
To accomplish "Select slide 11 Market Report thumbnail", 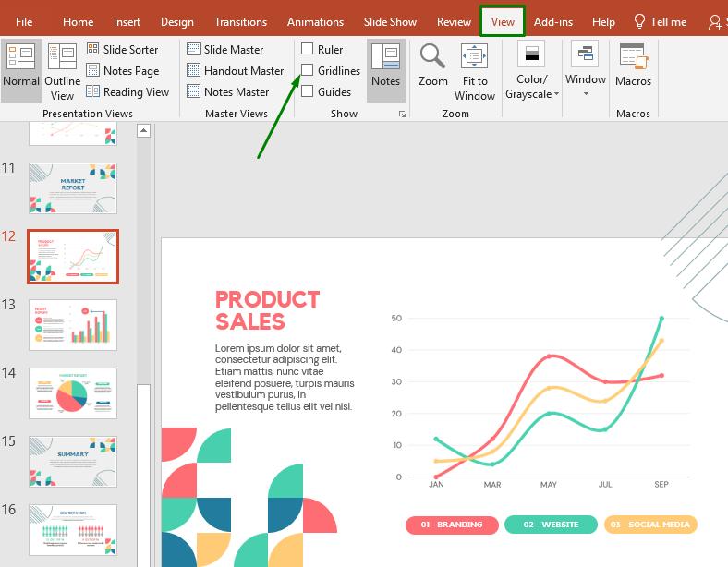I will point(73,187).
